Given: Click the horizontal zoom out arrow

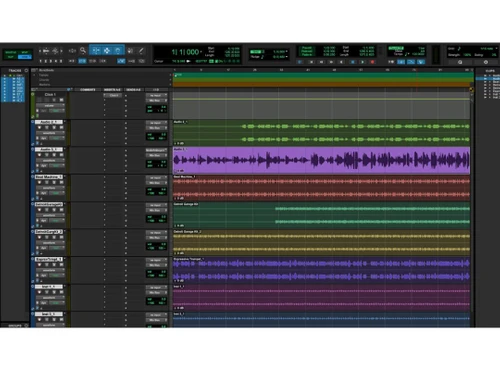Looking at the screenshot, I should [40, 51].
